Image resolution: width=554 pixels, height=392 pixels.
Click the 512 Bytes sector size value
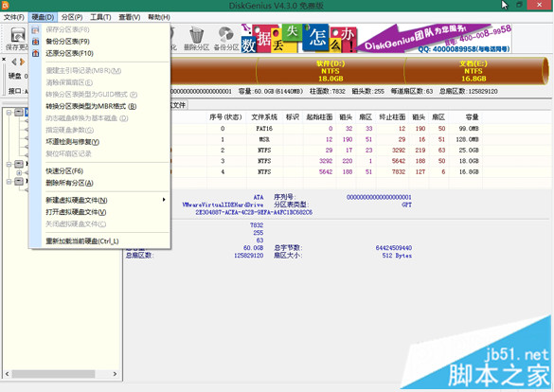pyautogui.click(x=397, y=256)
